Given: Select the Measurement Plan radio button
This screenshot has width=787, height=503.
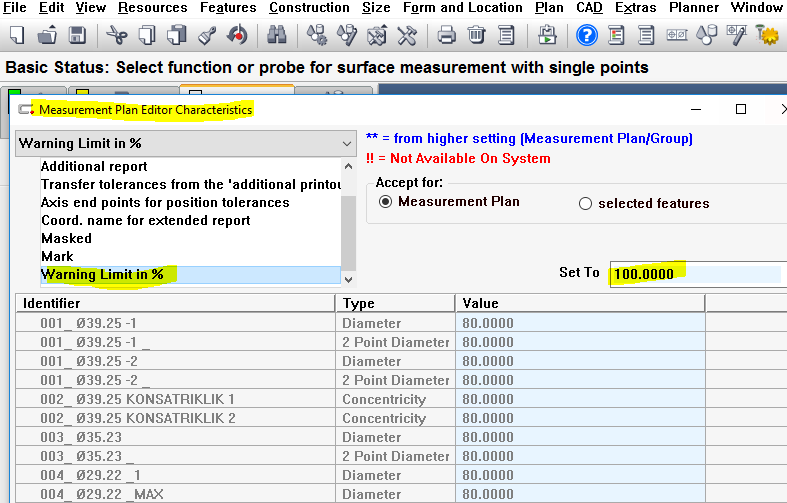Looking at the screenshot, I should [385, 202].
